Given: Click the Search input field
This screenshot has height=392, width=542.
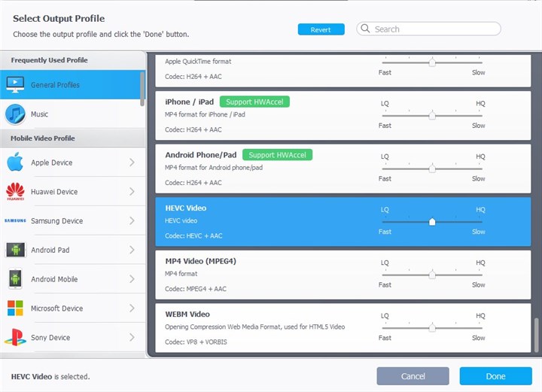Looking at the screenshot, I should [428, 29].
